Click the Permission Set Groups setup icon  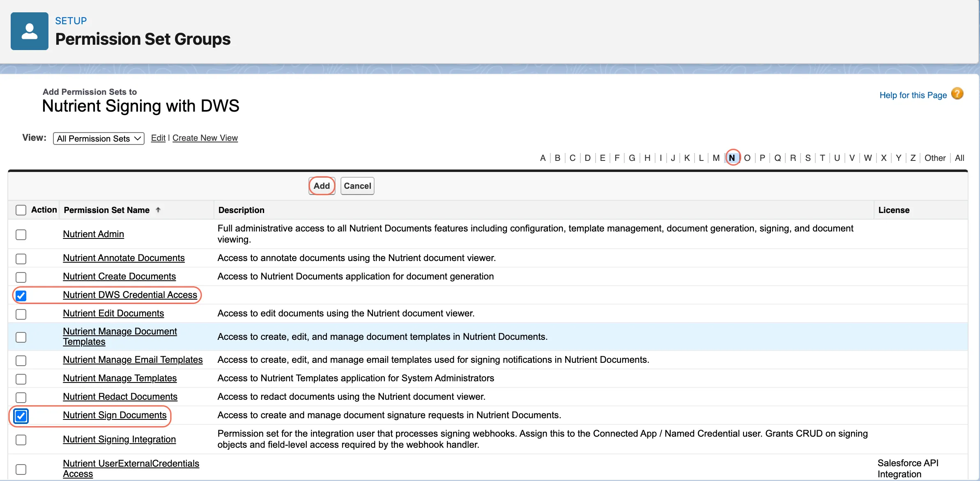point(30,31)
